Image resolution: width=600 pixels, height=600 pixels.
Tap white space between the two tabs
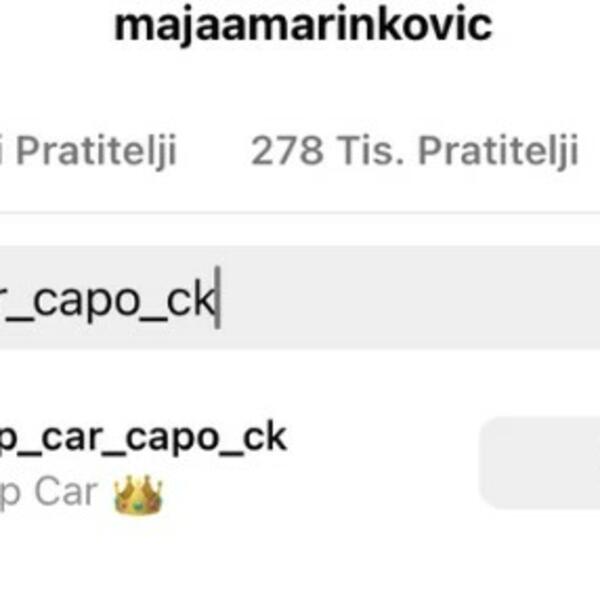pyautogui.click(x=213, y=151)
